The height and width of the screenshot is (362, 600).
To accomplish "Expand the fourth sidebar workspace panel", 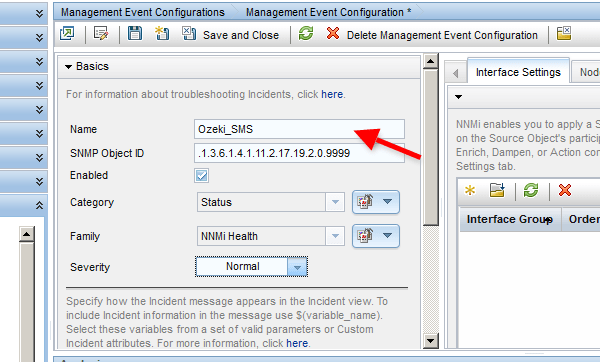I will pyautogui.click(x=39, y=86).
